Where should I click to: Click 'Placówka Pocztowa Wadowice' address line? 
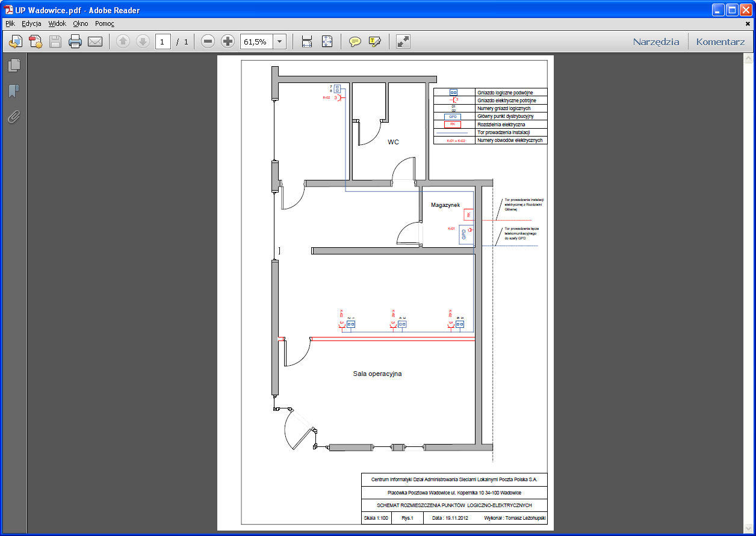tap(454, 492)
